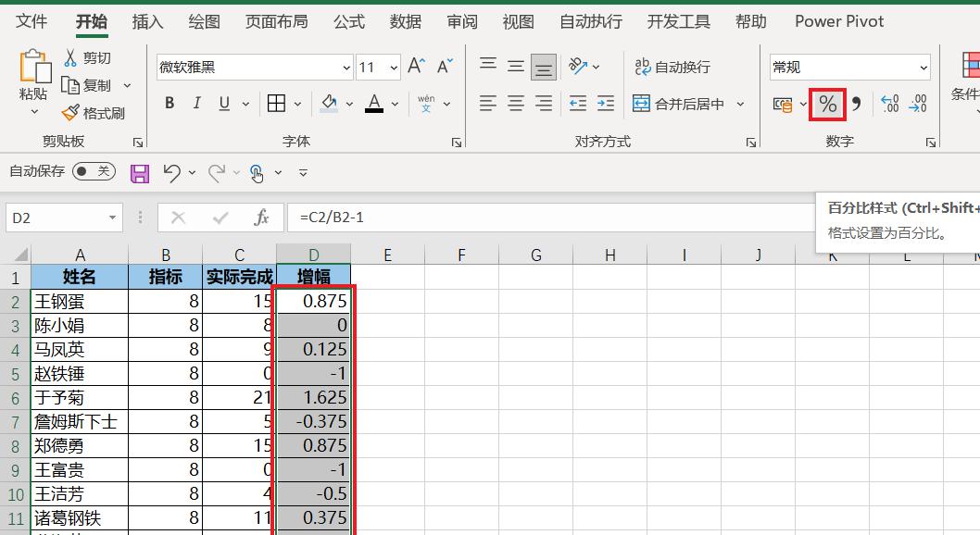Click the Copy button

(x=87, y=85)
